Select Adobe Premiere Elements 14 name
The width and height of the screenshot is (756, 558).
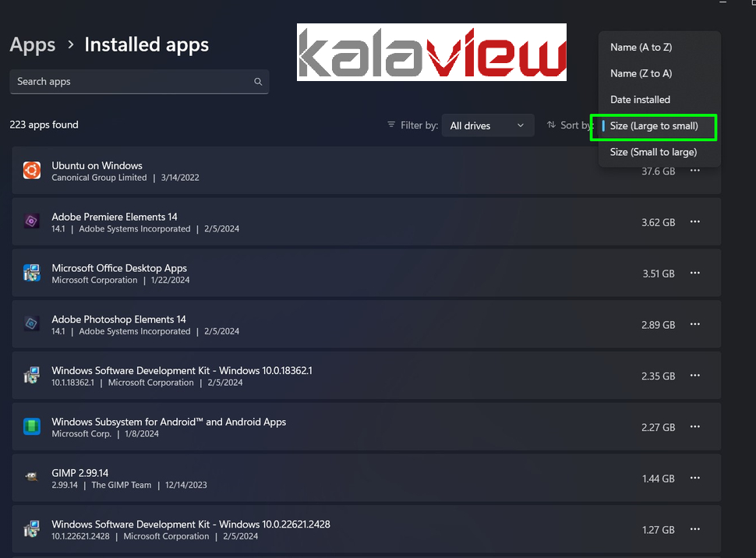(x=115, y=217)
